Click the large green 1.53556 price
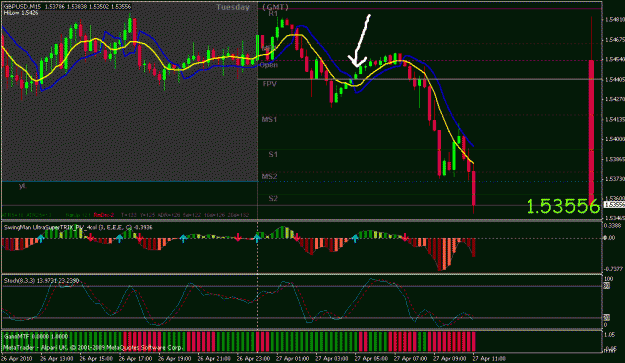This screenshot has width=625, height=363. [563, 207]
